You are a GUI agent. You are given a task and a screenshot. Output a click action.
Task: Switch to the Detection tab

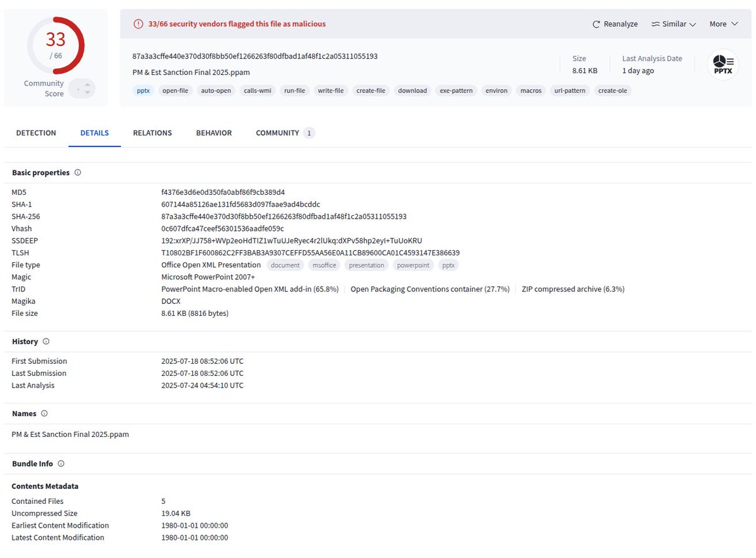tap(36, 133)
